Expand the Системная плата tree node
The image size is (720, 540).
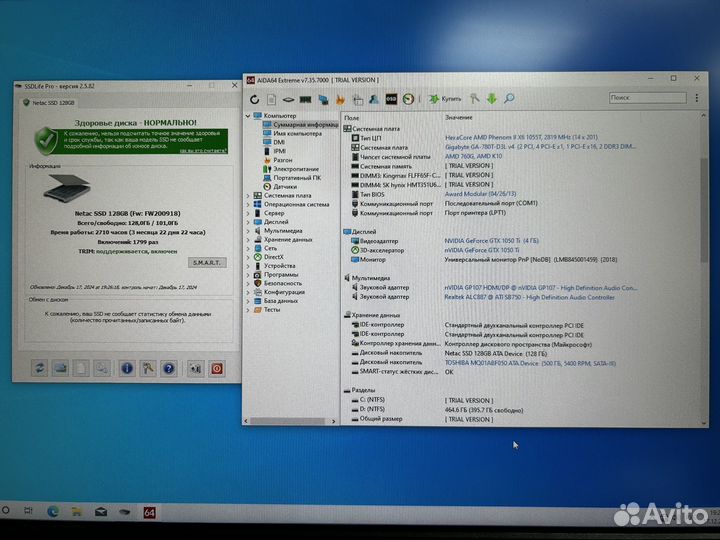250,195
